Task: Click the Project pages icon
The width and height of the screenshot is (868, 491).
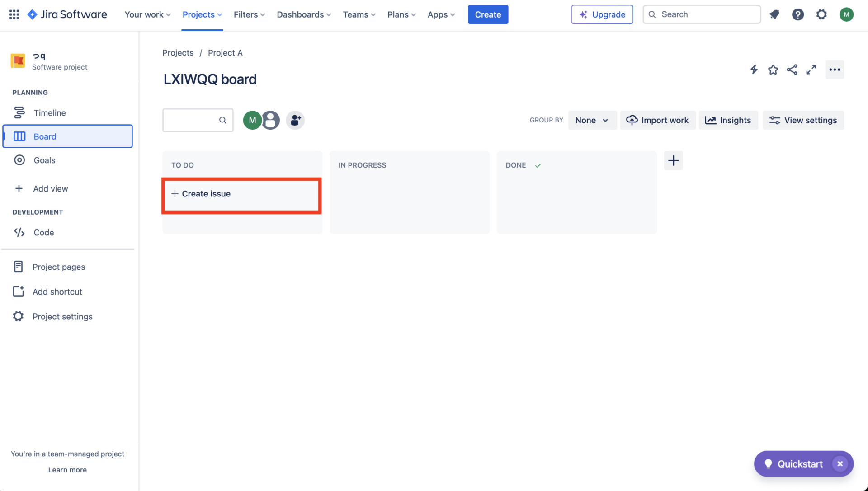Action: (18, 267)
